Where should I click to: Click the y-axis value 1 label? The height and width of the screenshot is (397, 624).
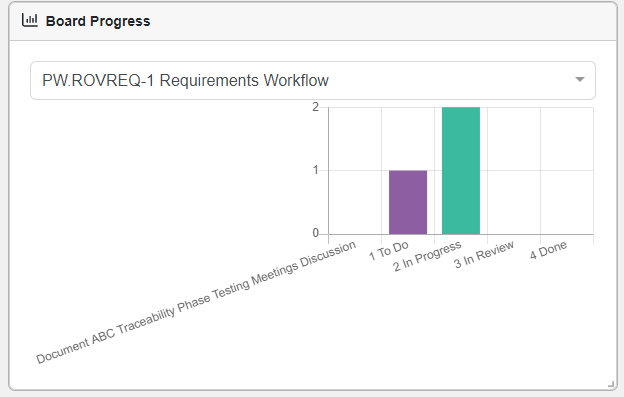tap(316, 170)
